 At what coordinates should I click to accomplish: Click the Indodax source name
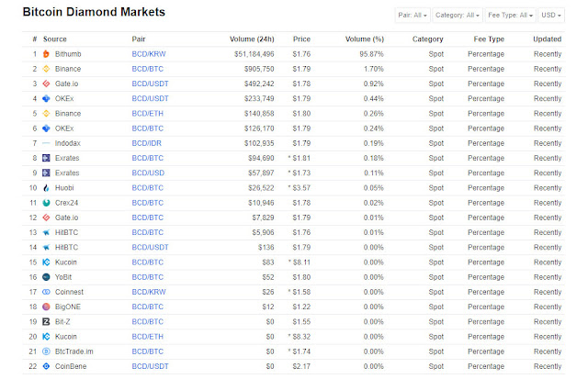67,143
